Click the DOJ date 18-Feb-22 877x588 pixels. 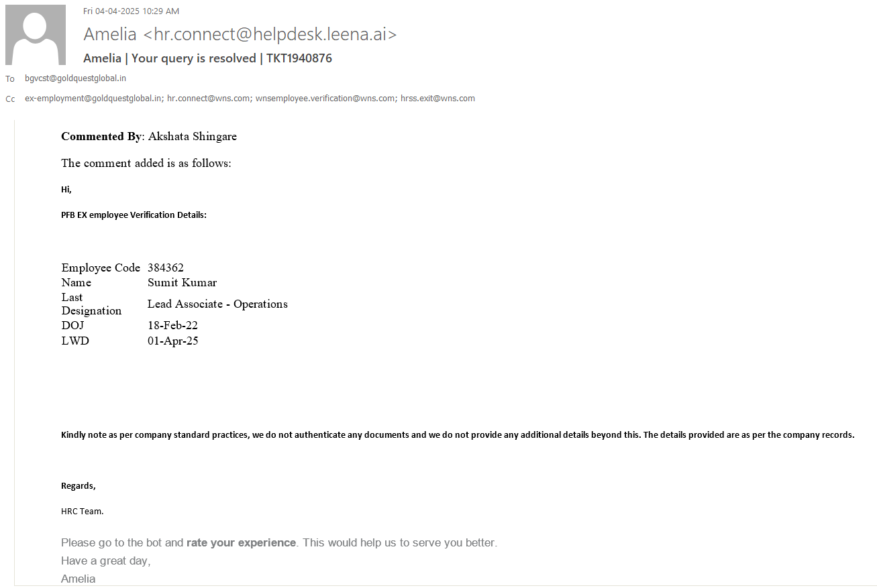tap(172, 325)
